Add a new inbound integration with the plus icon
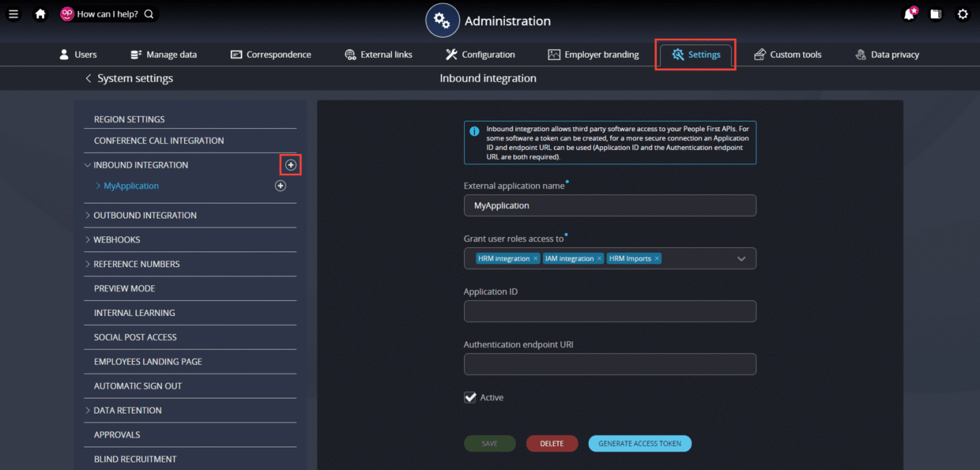 coord(290,164)
